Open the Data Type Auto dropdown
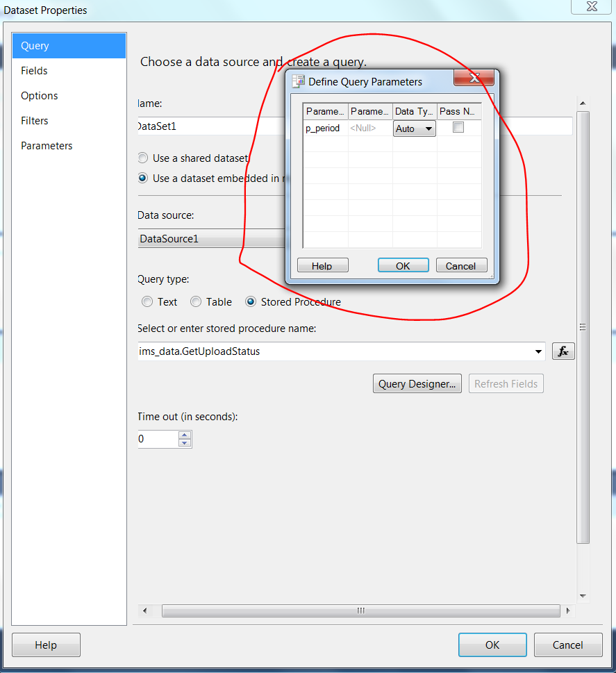 [x=414, y=128]
